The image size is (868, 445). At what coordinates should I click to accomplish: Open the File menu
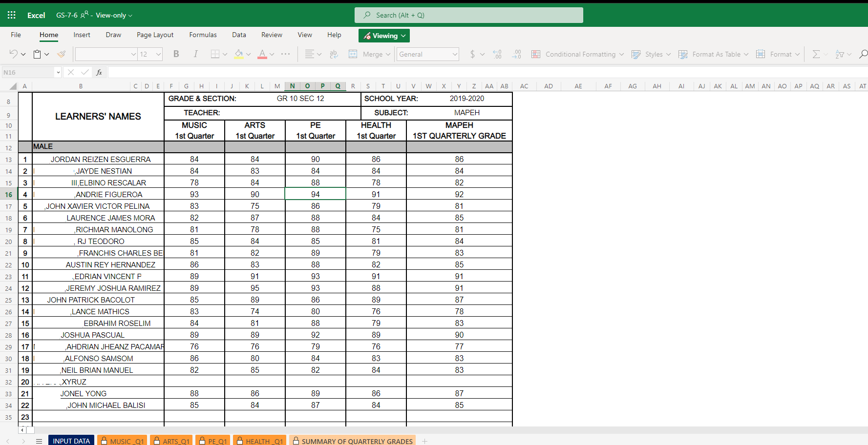(16, 35)
